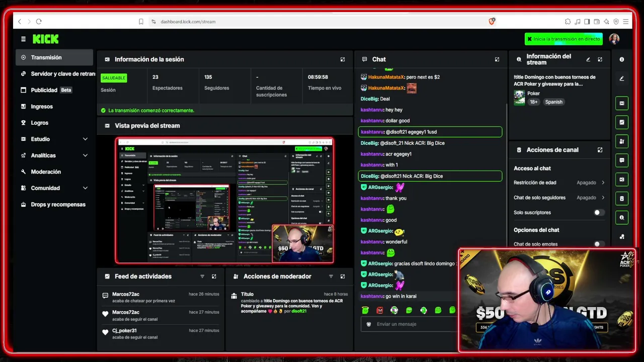Viewport: 644px width, 362px height.
Task: Open Restricción de edad setting chevron
Action: [x=603, y=183]
